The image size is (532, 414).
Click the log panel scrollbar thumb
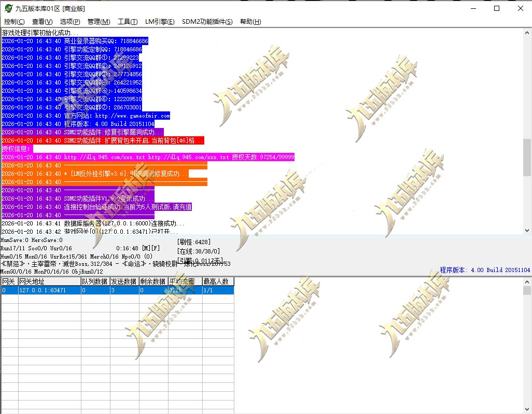(x=527, y=157)
